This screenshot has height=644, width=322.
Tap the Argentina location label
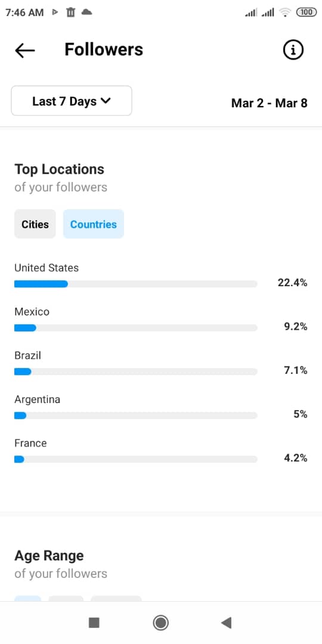coord(38,399)
